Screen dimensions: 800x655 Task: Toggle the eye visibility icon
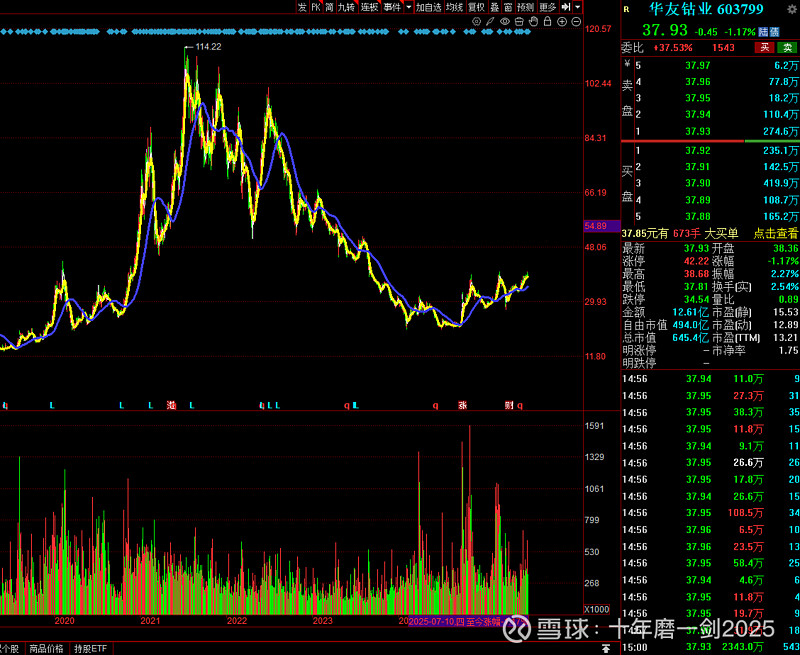tap(505, 20)
